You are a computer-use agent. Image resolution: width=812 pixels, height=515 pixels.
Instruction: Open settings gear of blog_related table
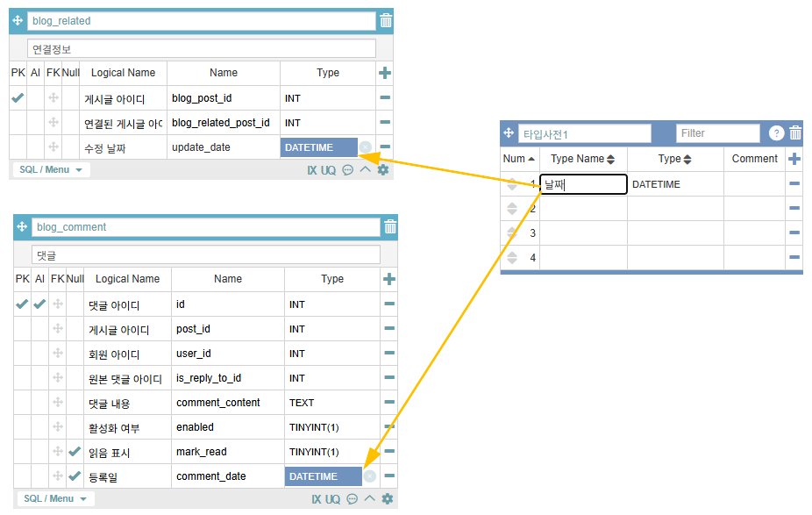(383, 170)
